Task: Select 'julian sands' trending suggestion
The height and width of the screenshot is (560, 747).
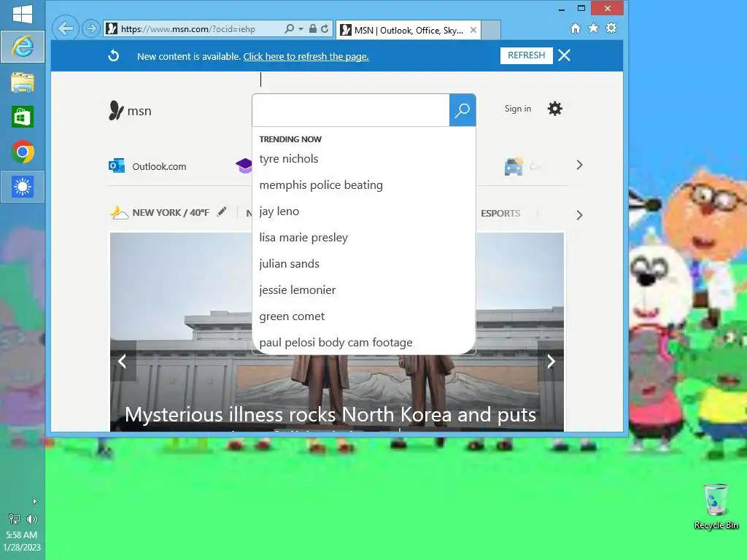Action: (289, 263)
